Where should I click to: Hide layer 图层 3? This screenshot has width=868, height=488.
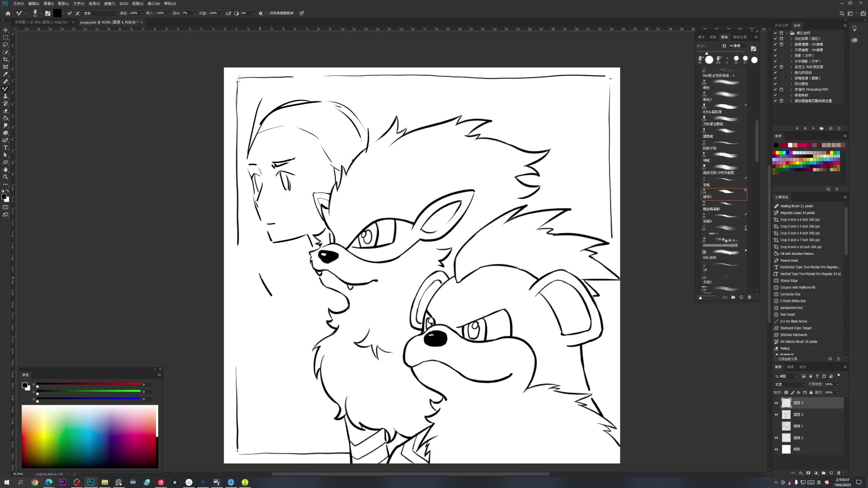(x=777, y=415)
